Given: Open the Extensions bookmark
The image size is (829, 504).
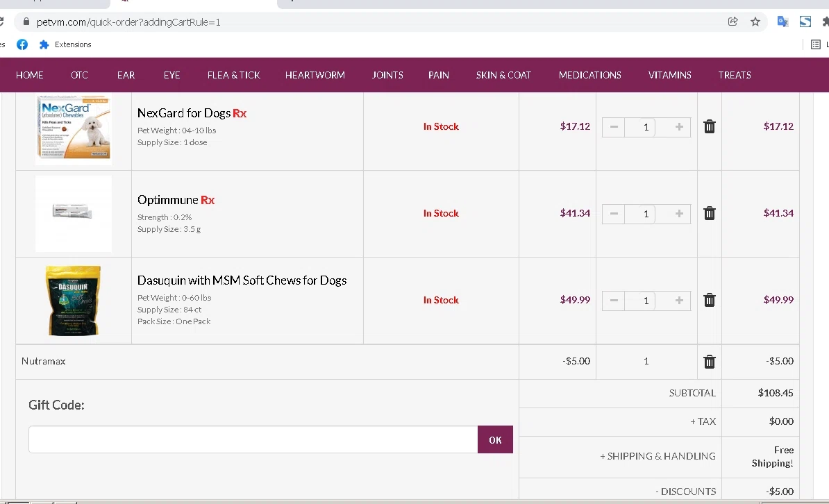Looking at the screenshot, I should tap(65, 44).
